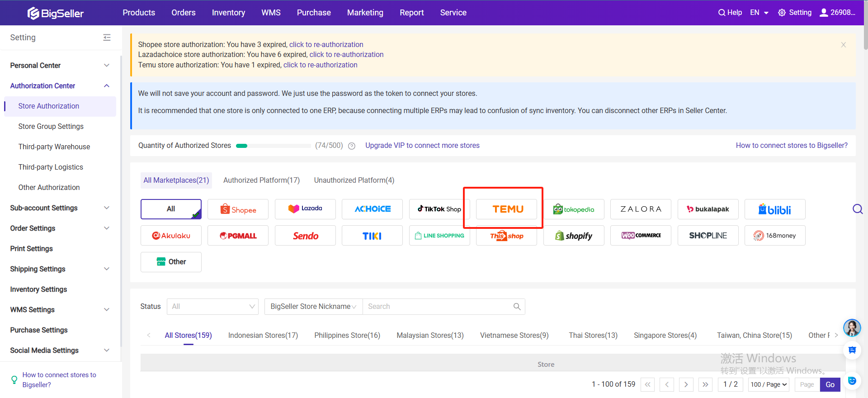Collapse the Setting sidebar using the menu icon
The width and height of the screenshot is (868, 398).
(107, 38)
